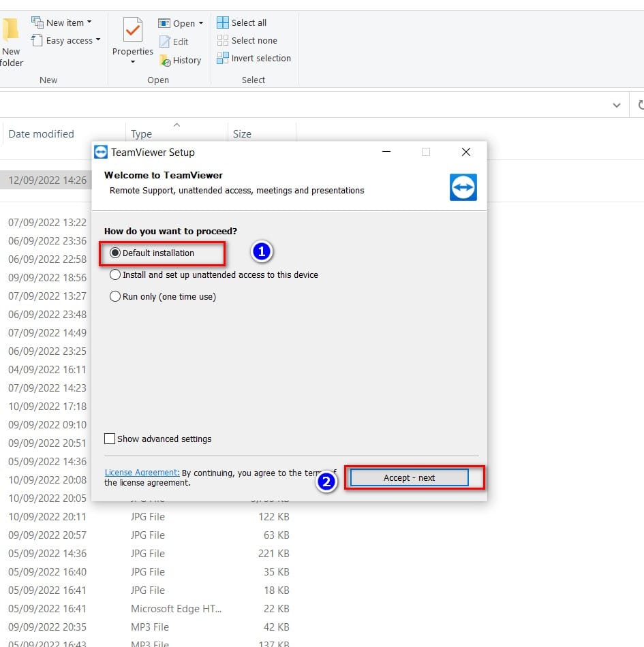
Task: Select the 221 KB JPG file row
Action: click(149, 553)
